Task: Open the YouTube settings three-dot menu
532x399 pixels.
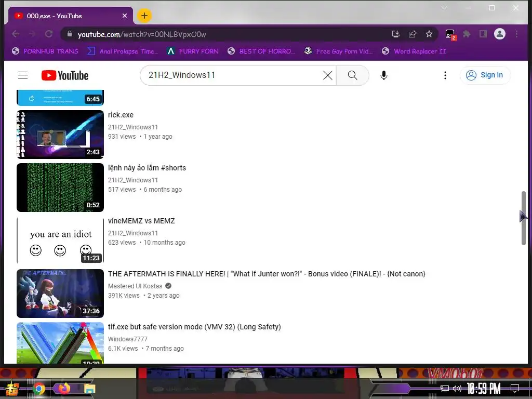Action: click(x=445, y=75)
